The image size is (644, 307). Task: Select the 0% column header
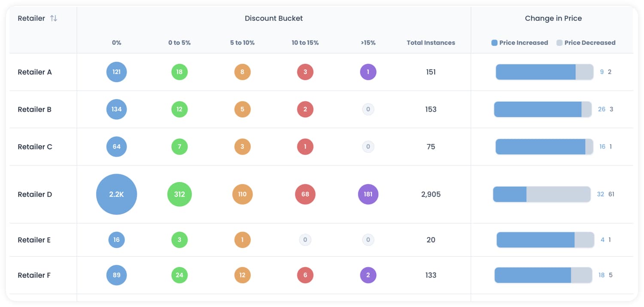tap(116, 43)
